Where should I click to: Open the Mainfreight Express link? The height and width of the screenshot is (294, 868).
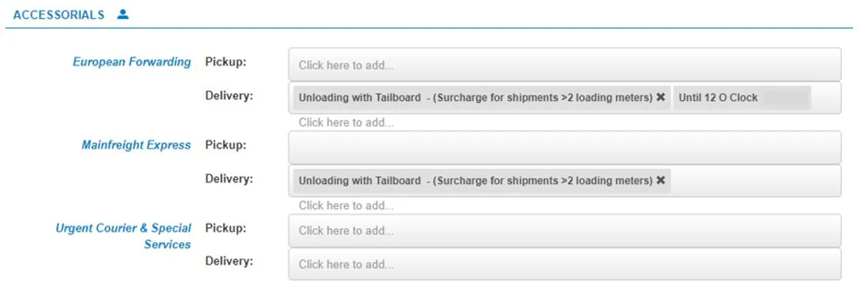[x=136, y=145]
